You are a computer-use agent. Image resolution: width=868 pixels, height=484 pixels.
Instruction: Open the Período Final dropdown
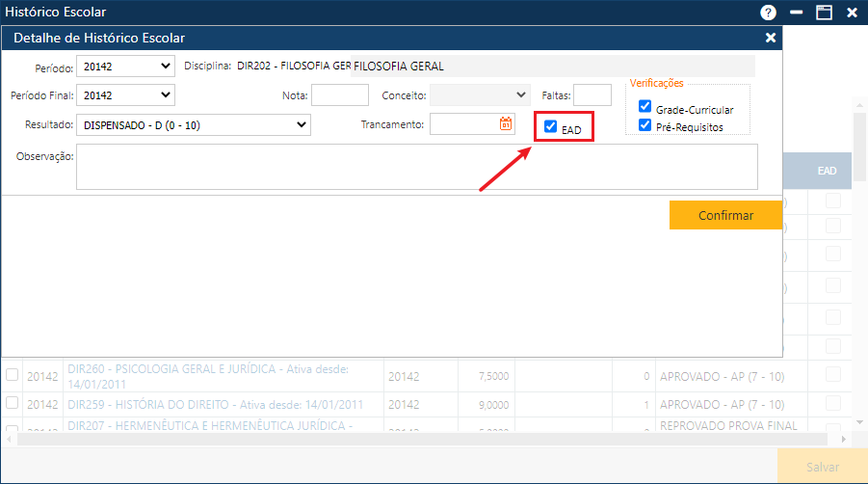(126, 94)
